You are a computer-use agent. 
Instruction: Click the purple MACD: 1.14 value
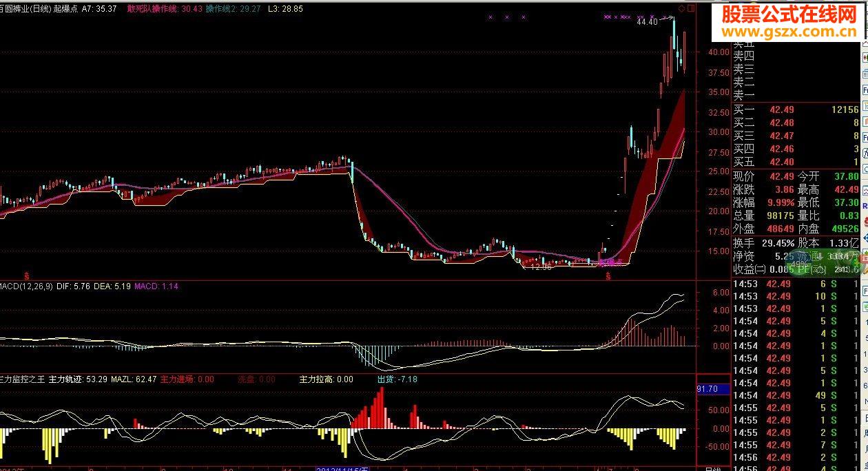click(156, 286)
